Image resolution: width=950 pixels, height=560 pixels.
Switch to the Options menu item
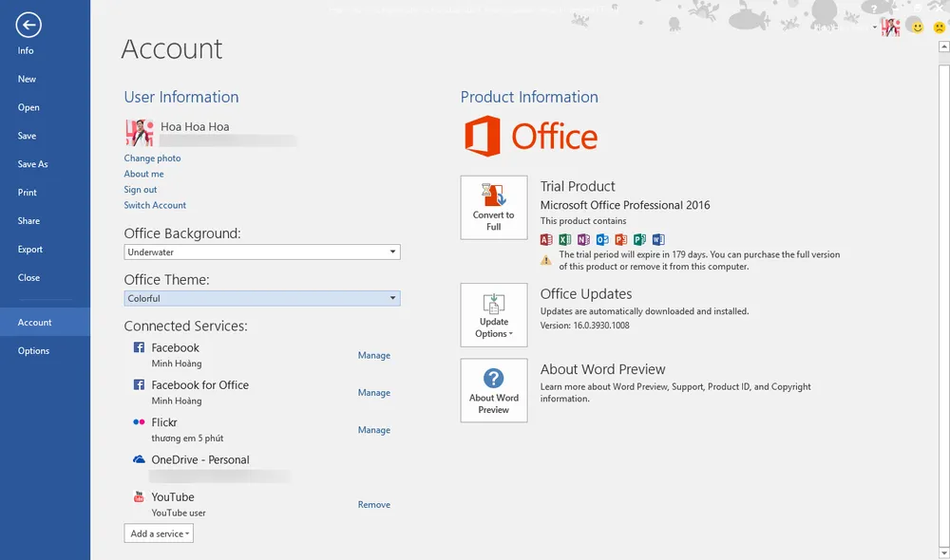click(33, 350)
